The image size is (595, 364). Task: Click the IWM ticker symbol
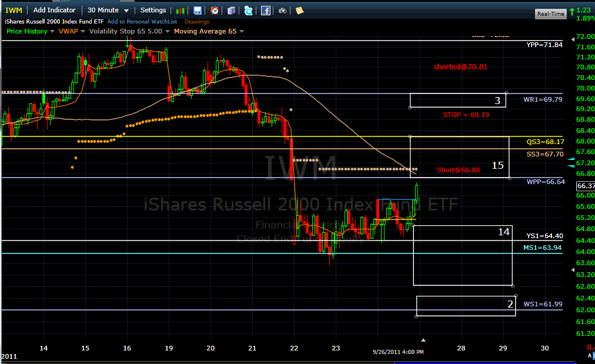tap(14, 10)
